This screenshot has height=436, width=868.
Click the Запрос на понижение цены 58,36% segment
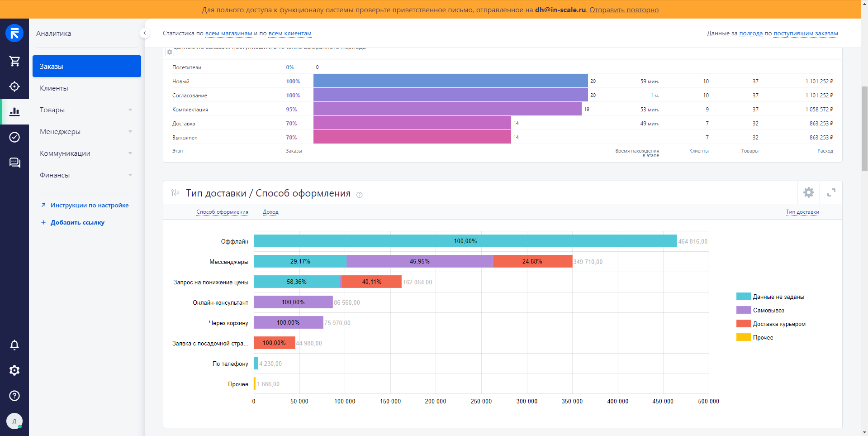[297, 282]
